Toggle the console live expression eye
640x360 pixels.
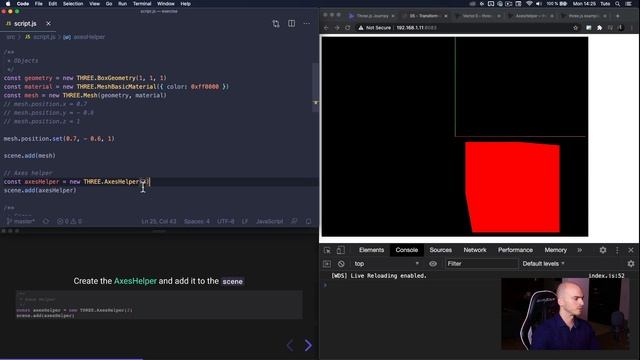pos(433,264)
